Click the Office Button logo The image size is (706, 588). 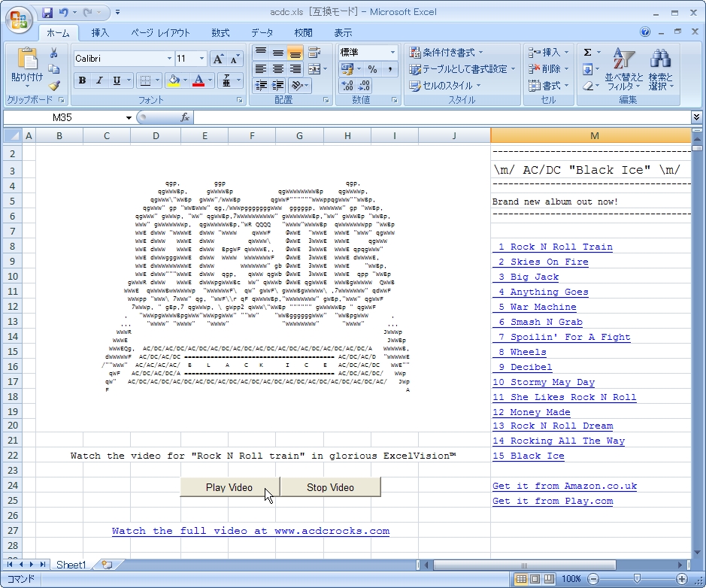coord(19,20)
